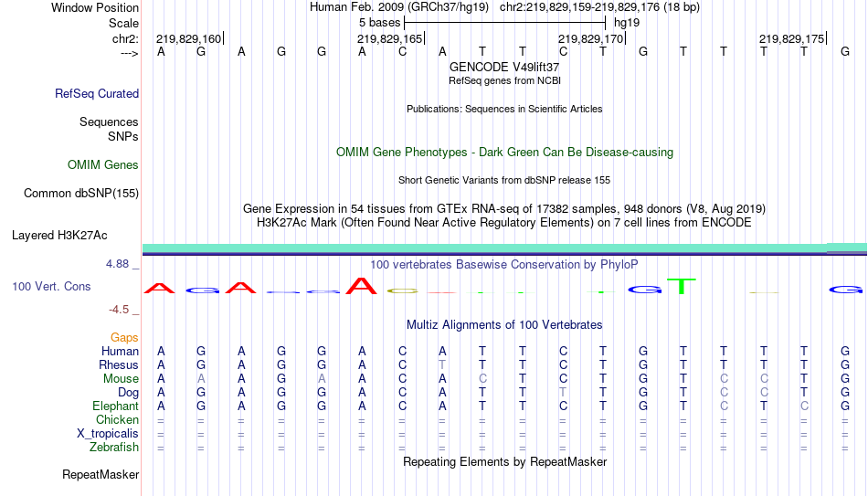Select the RepeatMasker track label
Screen dimensions: 868x496
(x=101, y=474)
